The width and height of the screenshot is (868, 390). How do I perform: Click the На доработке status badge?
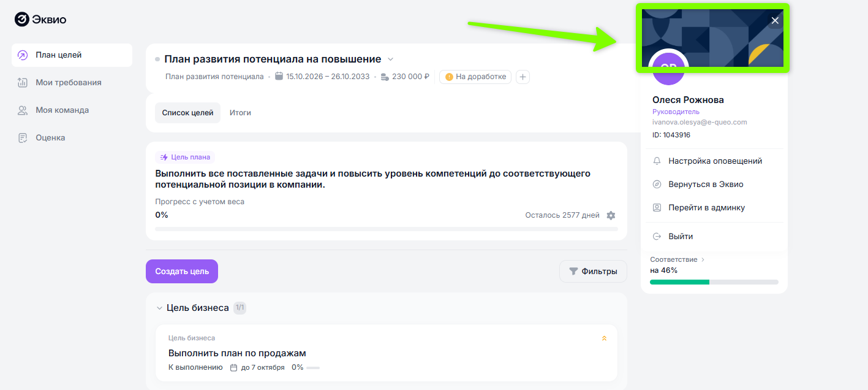pos(475,77)
